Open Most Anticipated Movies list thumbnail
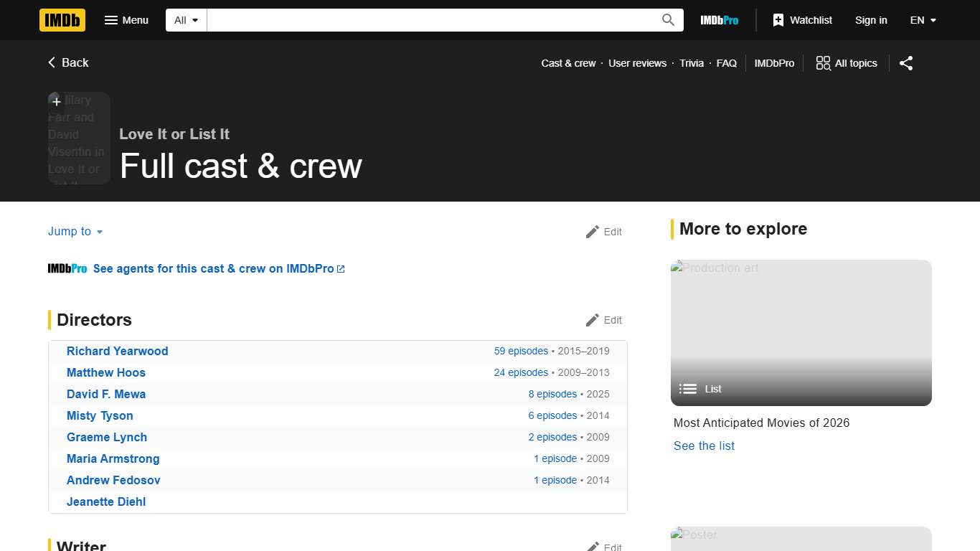The image size is (980, 551). pyautogui.click(x=801, y=333)
